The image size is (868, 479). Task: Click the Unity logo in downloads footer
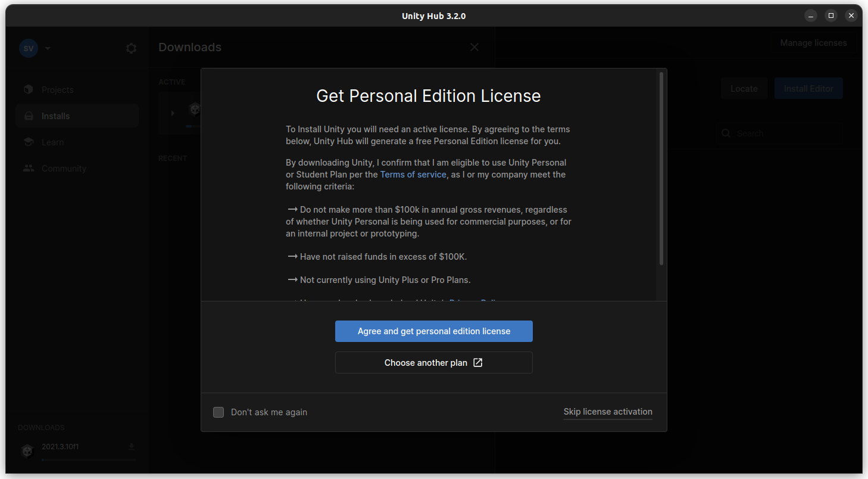tap(27, 451)
